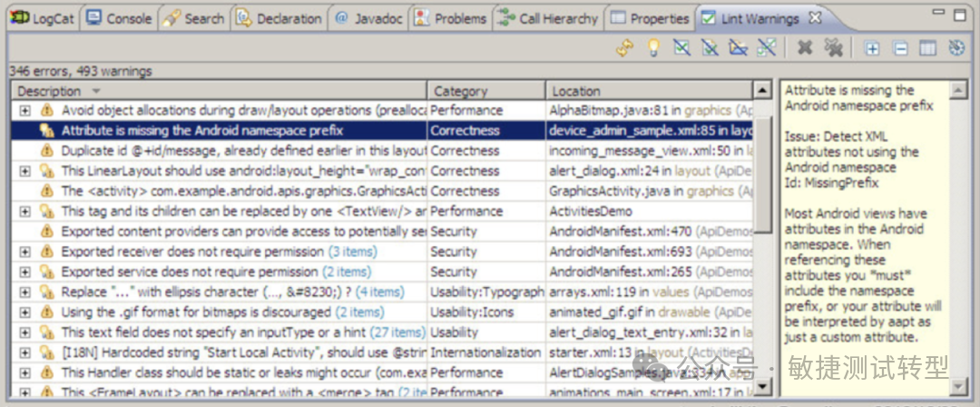Sort by the Description column header
Image resolution: width=980 pixels, height=407 pixels.
219,91
